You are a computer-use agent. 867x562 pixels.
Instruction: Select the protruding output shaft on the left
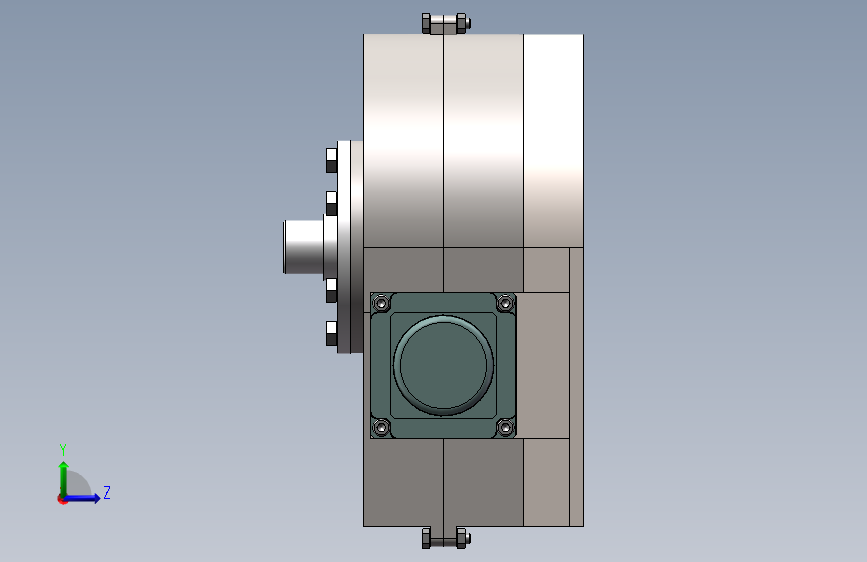click(303, 247)
